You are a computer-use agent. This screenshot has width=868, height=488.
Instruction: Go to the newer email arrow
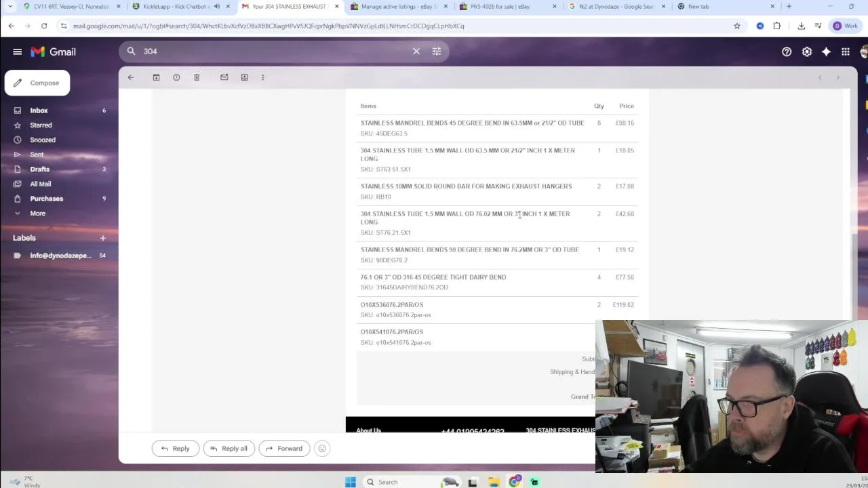[820, 77]
